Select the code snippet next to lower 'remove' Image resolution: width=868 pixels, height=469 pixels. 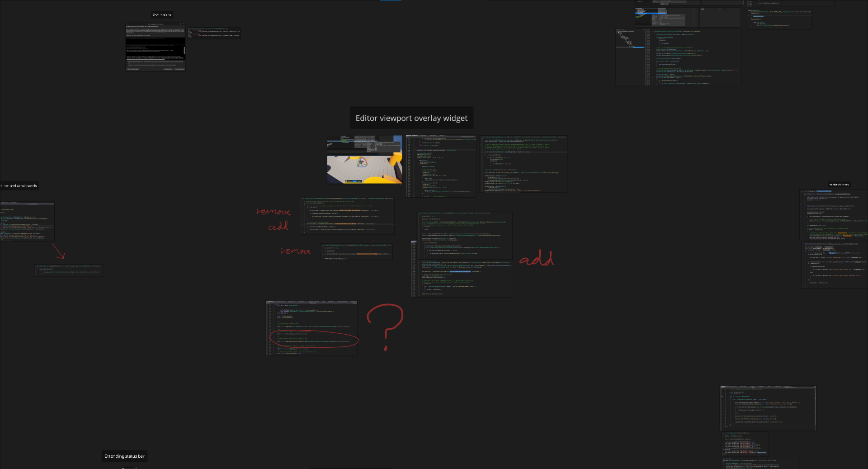pos(356,251)
